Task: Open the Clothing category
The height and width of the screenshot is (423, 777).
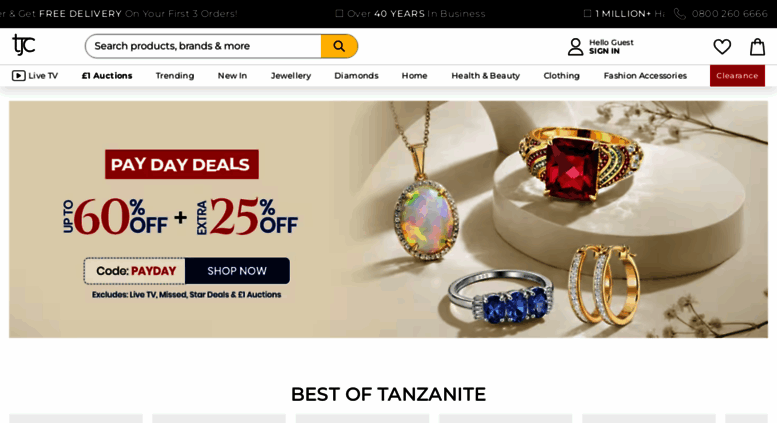Action: (561, 75)
